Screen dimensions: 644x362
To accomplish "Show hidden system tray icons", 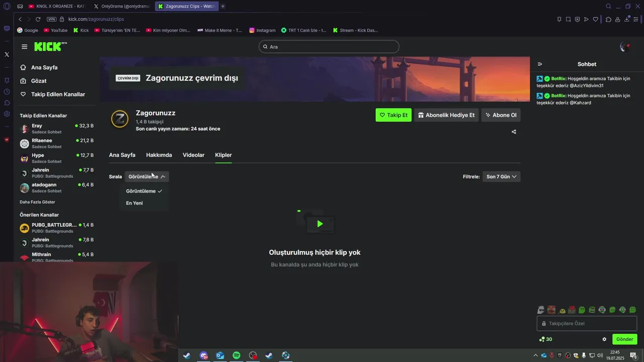I will (536, 355).
